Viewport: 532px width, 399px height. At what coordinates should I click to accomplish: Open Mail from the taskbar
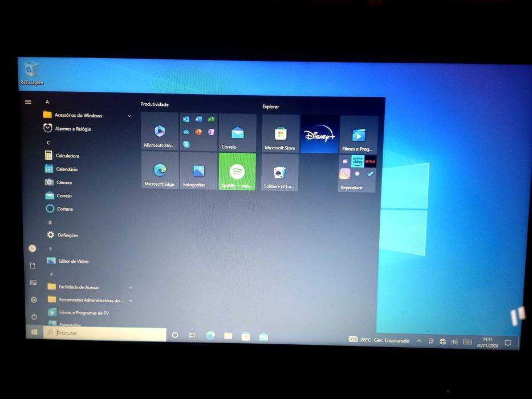(263, 337)
